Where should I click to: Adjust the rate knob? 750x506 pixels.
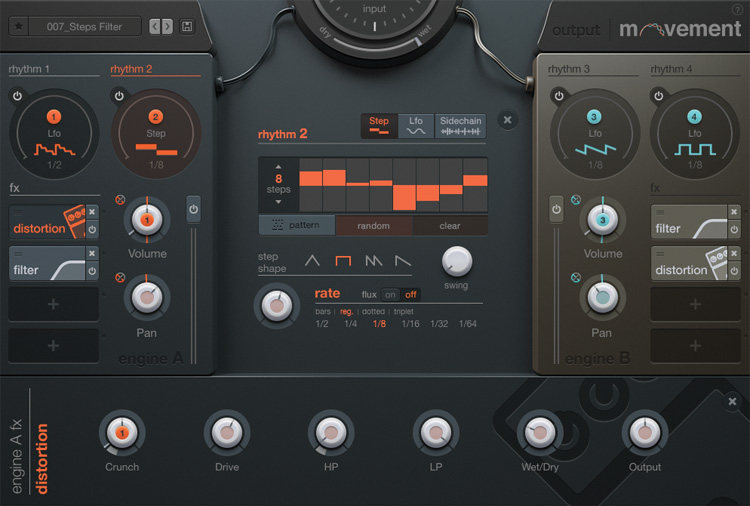[x=276, y=306]
